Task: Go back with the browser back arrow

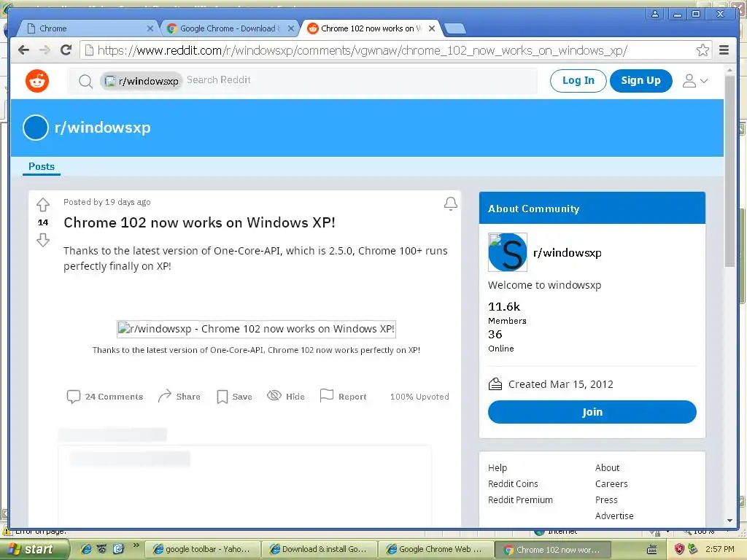Action: point(23,50)
